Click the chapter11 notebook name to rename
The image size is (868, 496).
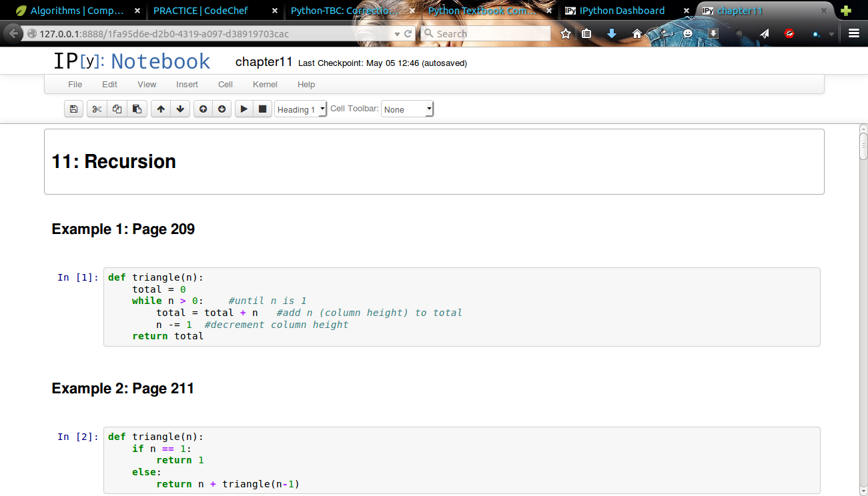tap(264, 62)
